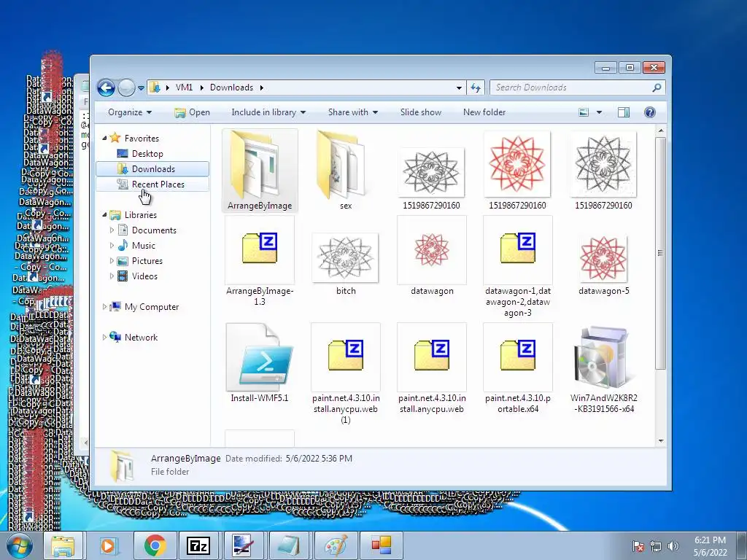Image resolution: width=747 pixels, height=560 pixels.
Task: Select the ArrangeByImage-1.3 zip archive
Action: 260,261
